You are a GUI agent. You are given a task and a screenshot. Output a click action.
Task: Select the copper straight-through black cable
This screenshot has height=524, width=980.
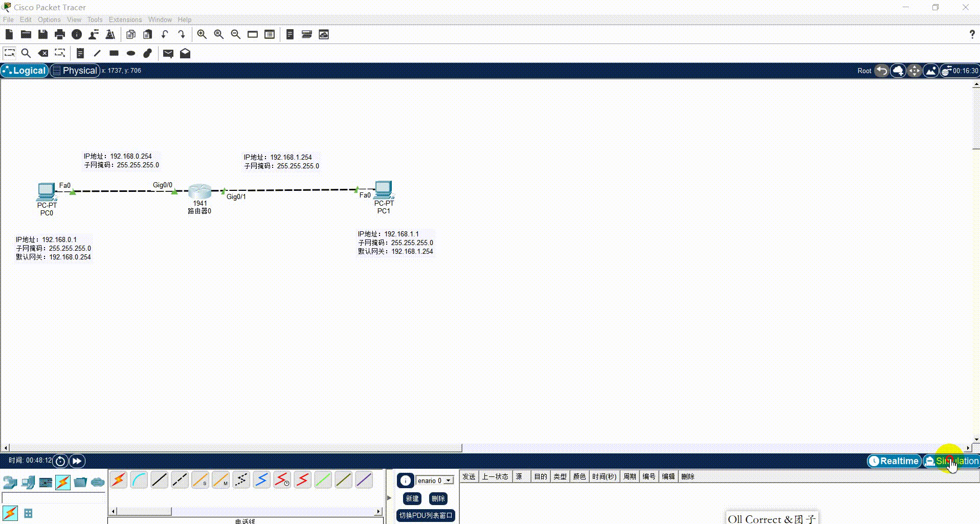(160, 480)
